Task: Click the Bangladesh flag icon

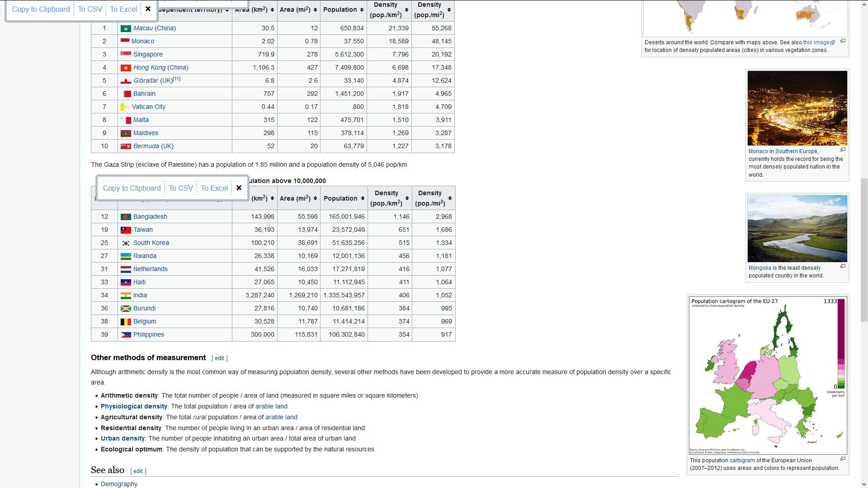Action: click(126, 216)
